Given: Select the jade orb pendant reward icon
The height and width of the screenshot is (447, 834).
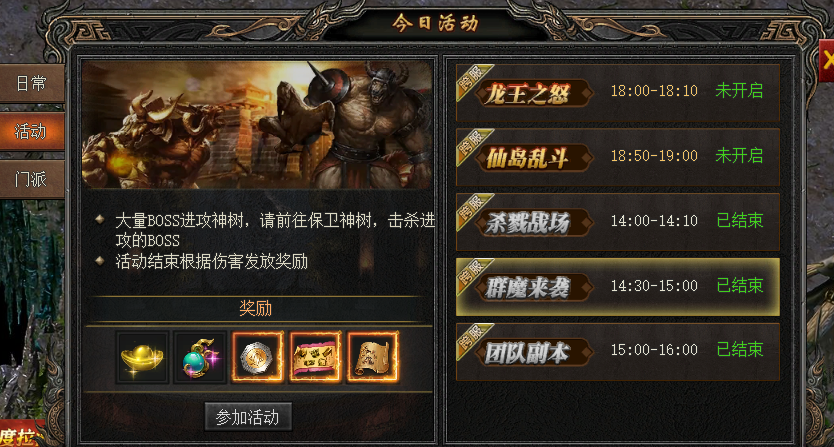Looking at the screenshot, I should pos(200,357).
